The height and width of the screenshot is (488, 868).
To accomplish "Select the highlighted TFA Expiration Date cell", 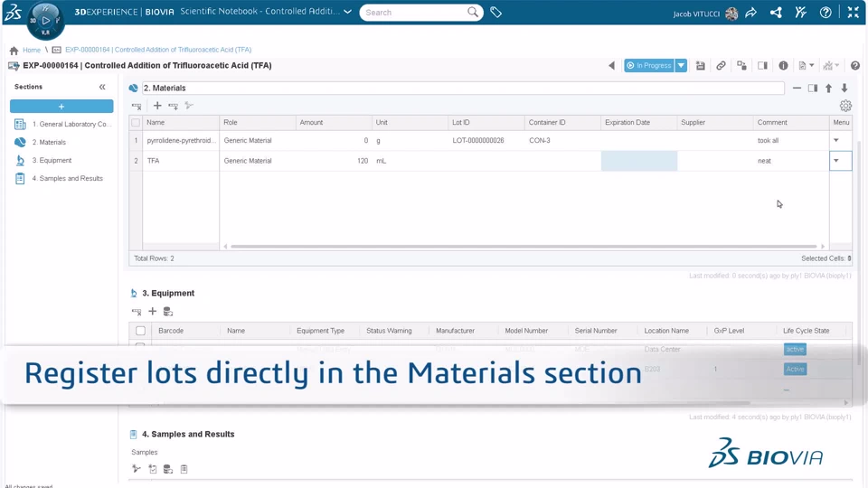I will tap(639, 161).
